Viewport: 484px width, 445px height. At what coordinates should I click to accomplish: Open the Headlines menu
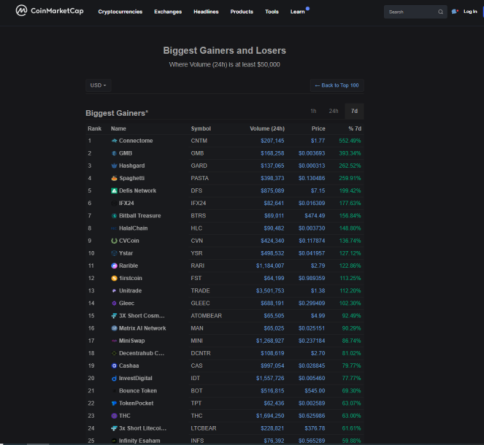coord(206,12)
